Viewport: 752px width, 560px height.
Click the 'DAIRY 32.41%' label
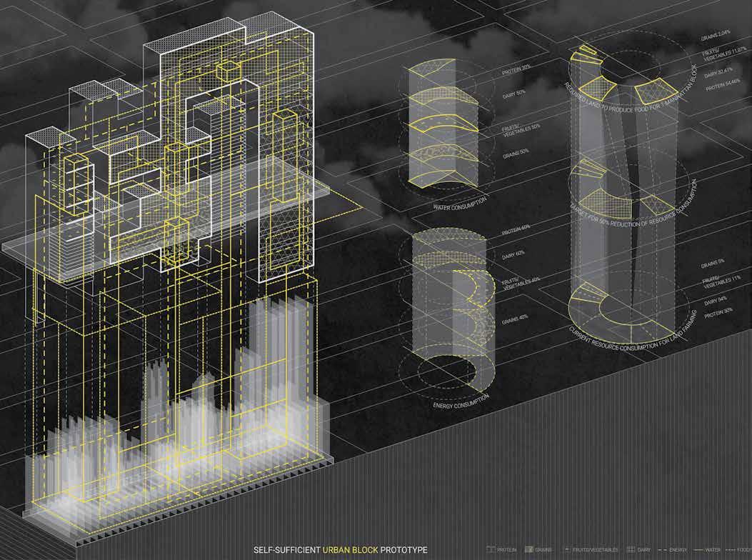tap(719, 74)
